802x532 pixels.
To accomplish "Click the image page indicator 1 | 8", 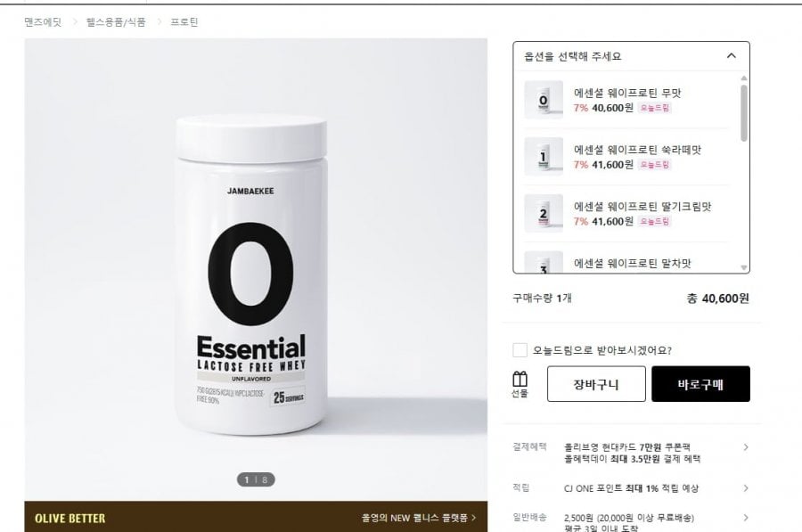I will pos(256,479).
